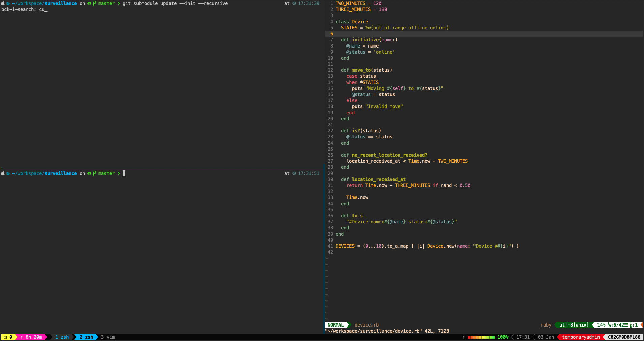This screenshot has height=341, width=644.
Task: Select tmux window tab 2 zsh
Action: click(86, 337)
